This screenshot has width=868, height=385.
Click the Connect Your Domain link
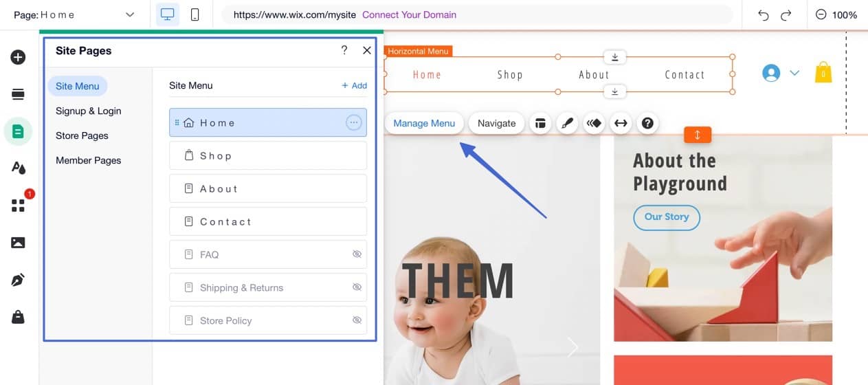coord(409,14)
